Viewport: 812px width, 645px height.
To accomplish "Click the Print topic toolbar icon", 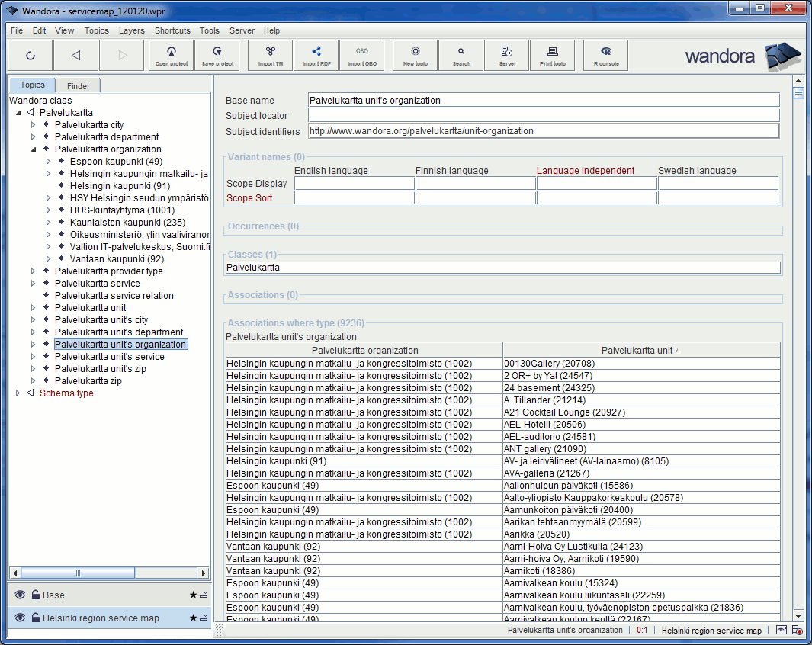I will click(552, 54).
